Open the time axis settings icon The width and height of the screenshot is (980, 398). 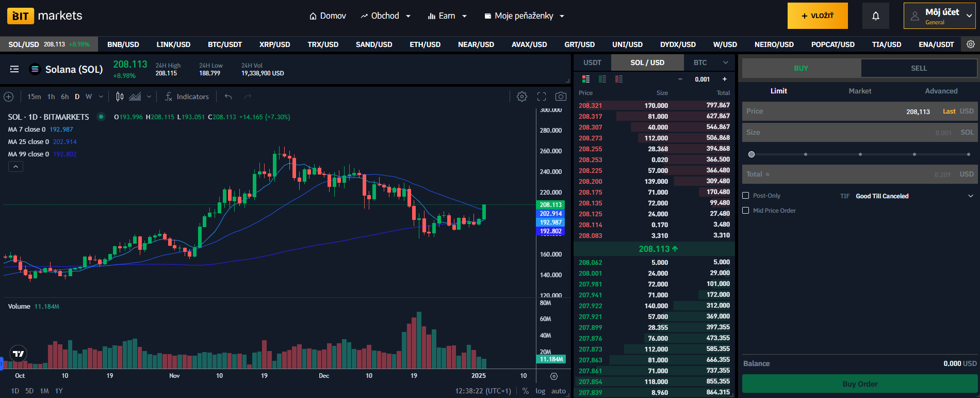click(554, 376)
